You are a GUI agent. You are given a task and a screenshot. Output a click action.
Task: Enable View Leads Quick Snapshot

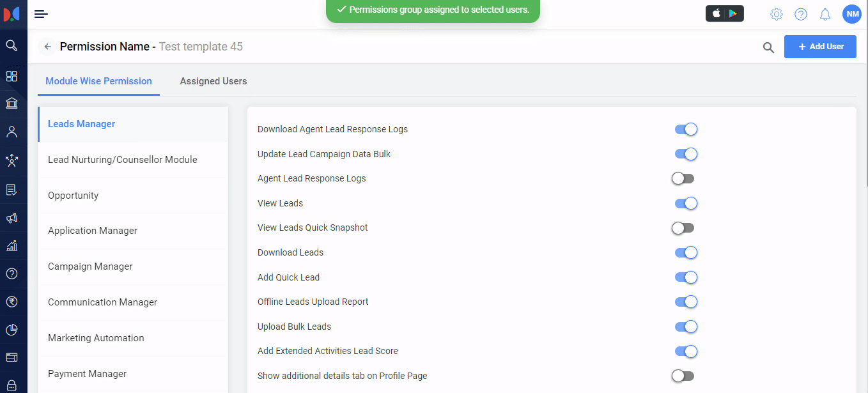point(683,227)
